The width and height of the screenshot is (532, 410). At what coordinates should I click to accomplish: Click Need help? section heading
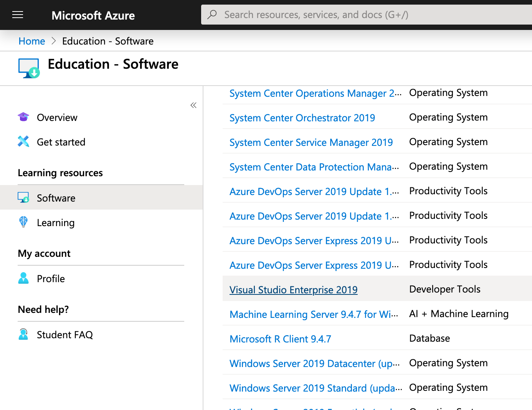coord(43,309)
